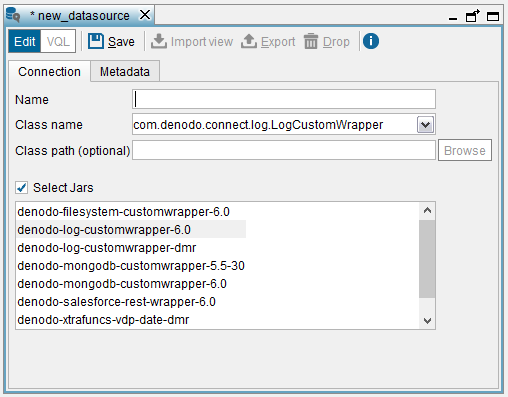Select denodo-mongodb-customwrapper-6.0 jar
The height and width of the screenshot is (397, 508).
[x=122, y=284]
